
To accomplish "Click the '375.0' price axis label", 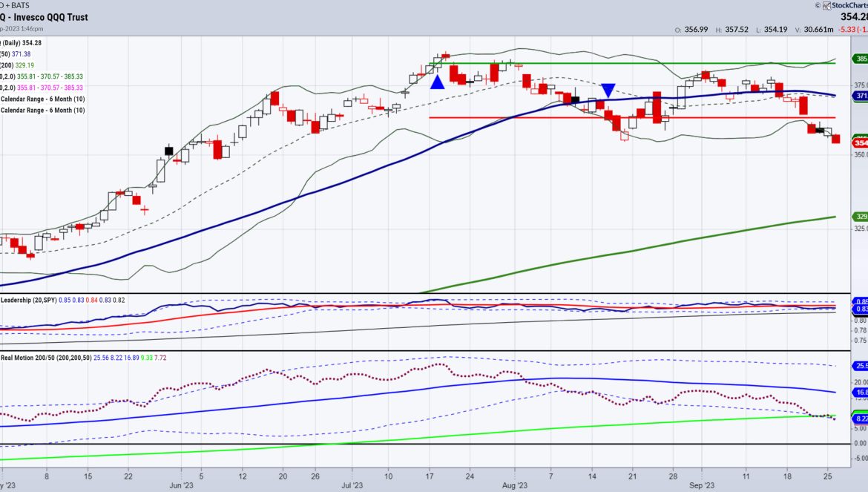I will click(x=861, y=85).
